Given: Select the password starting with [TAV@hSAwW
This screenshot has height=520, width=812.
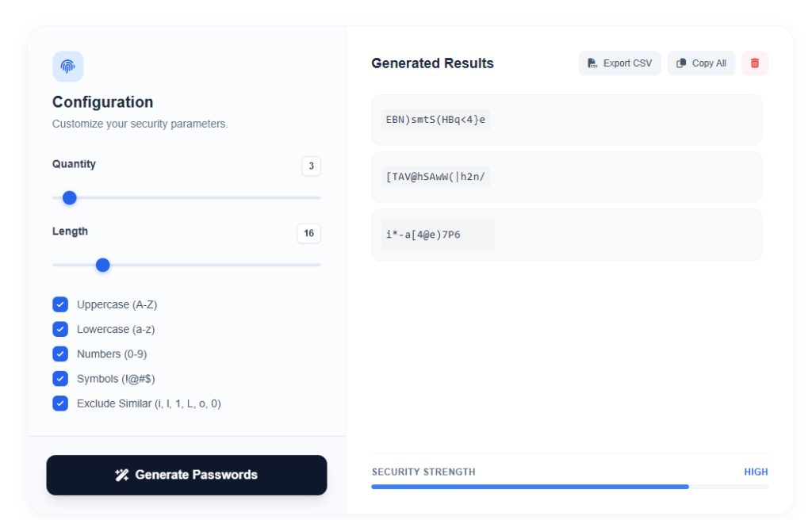Looking at the screenshot, I should click(435, 177).
